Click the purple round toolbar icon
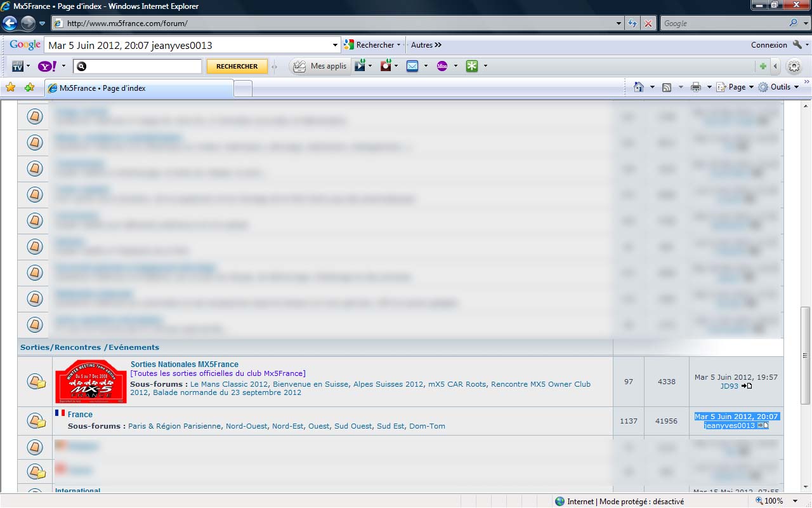 click(x=443, y=66)
